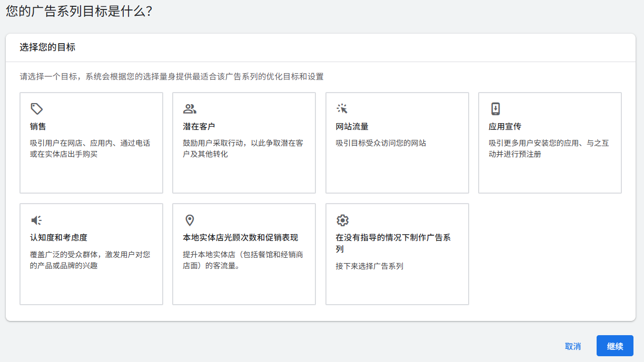This screenshot has width=644, height=362.
Task: Select the Awareness speaker icon
Action: (x=36, y=220)
